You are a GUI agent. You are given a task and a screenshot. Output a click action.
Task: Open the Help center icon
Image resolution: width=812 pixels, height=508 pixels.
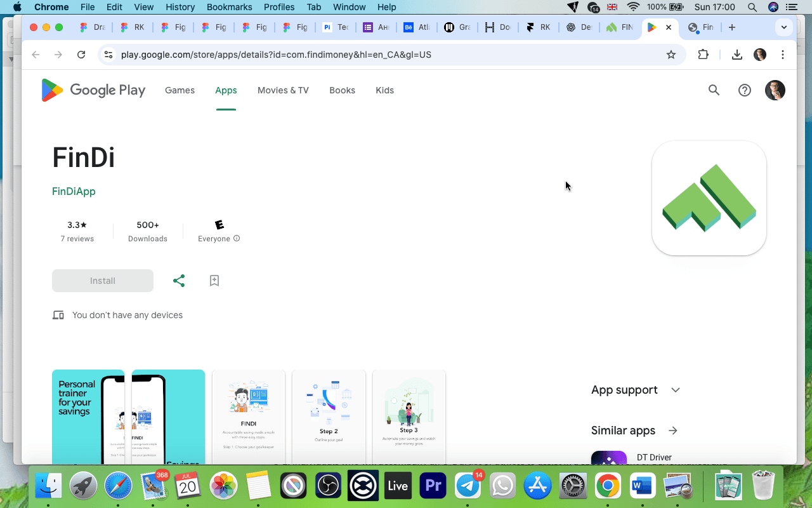tap(745, 90)
